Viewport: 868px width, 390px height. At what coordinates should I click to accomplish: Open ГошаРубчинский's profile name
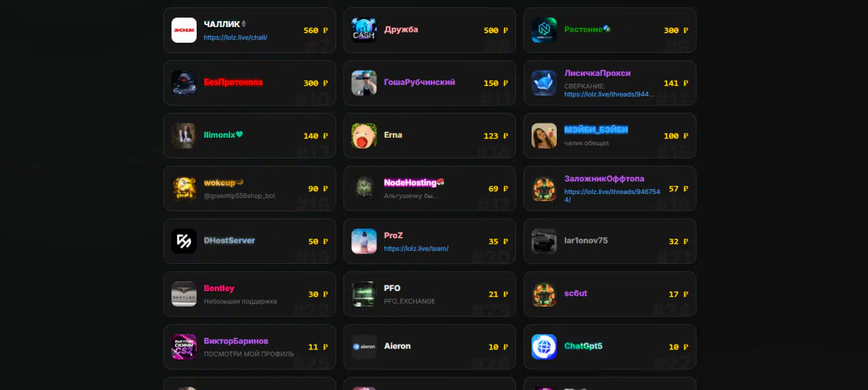[x=419, y=82]
